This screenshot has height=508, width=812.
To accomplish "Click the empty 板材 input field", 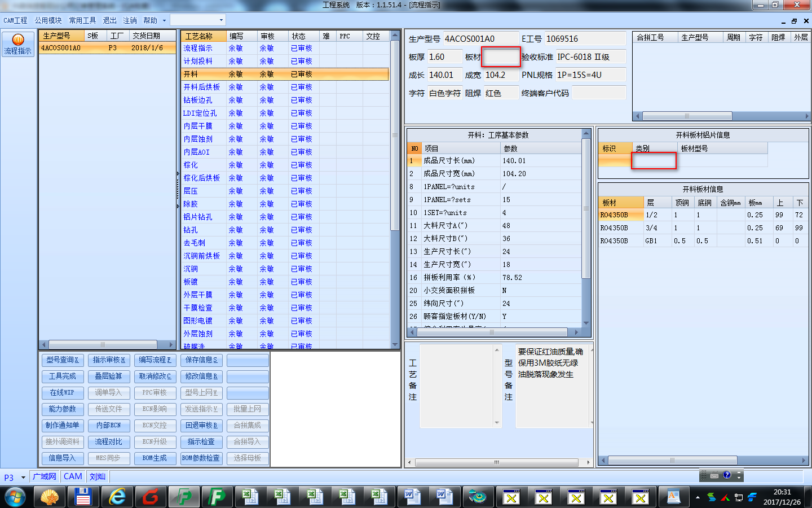I will coord(501,57).
